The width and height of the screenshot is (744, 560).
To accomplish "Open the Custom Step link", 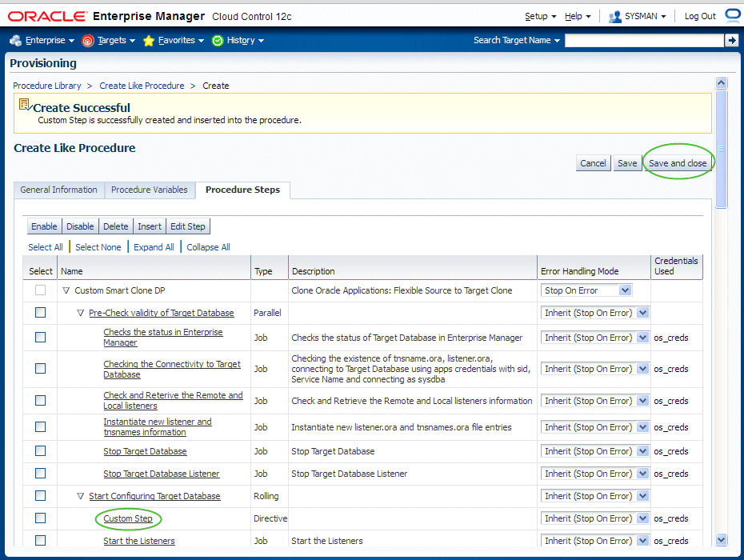I will click(x=128, y=518).
